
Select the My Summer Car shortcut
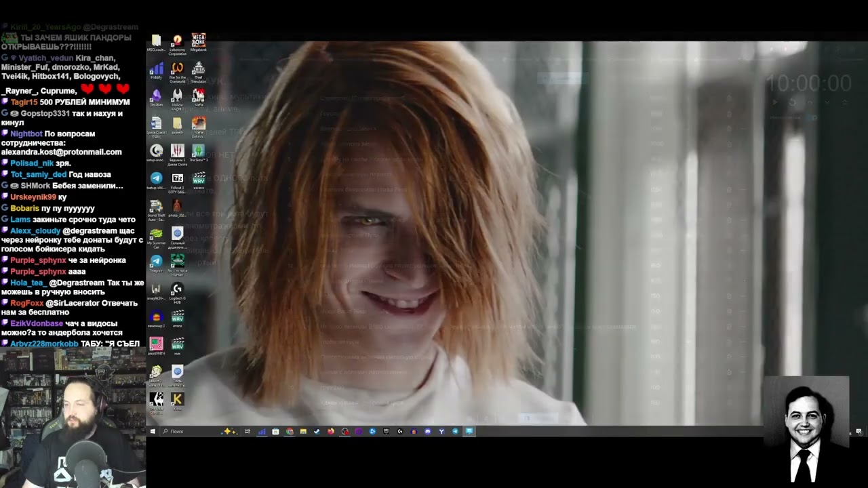[156, 235]
